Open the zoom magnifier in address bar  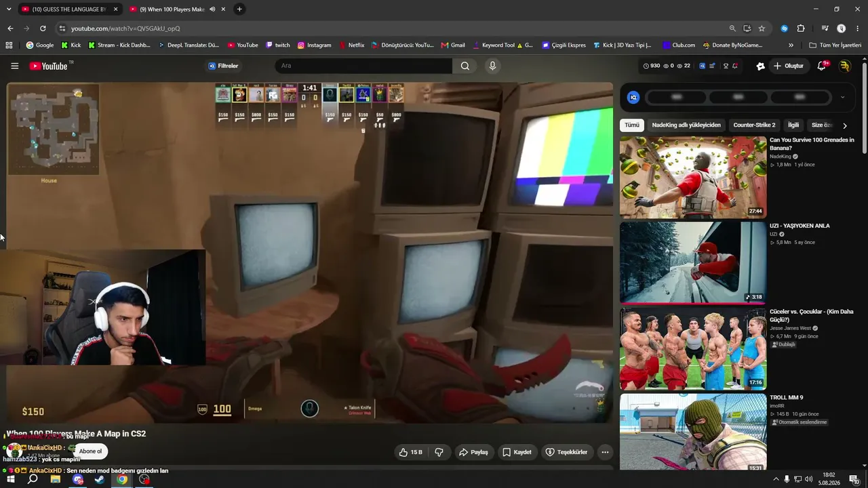pyautogui.click(x=732, y=28)
